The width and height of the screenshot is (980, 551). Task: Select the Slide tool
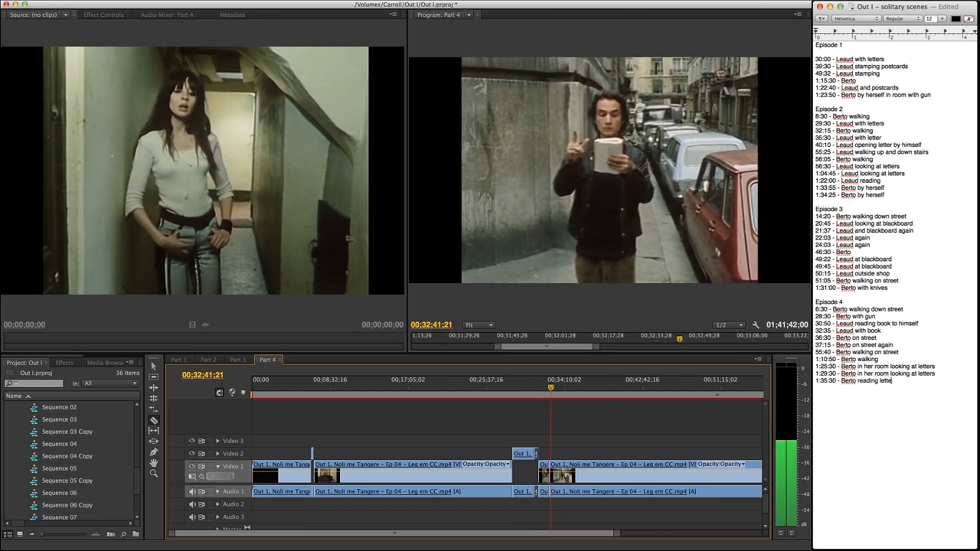click(154, 441)
